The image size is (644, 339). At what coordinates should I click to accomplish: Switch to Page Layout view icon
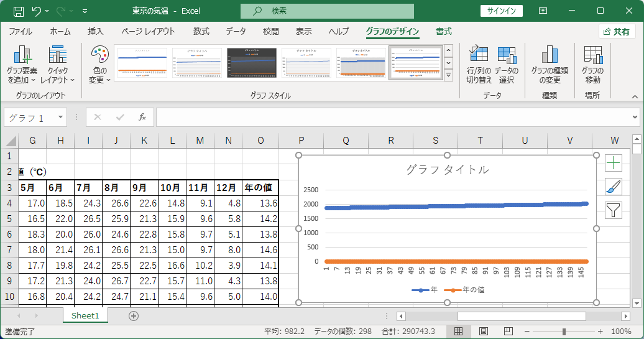tap(484, 331)
